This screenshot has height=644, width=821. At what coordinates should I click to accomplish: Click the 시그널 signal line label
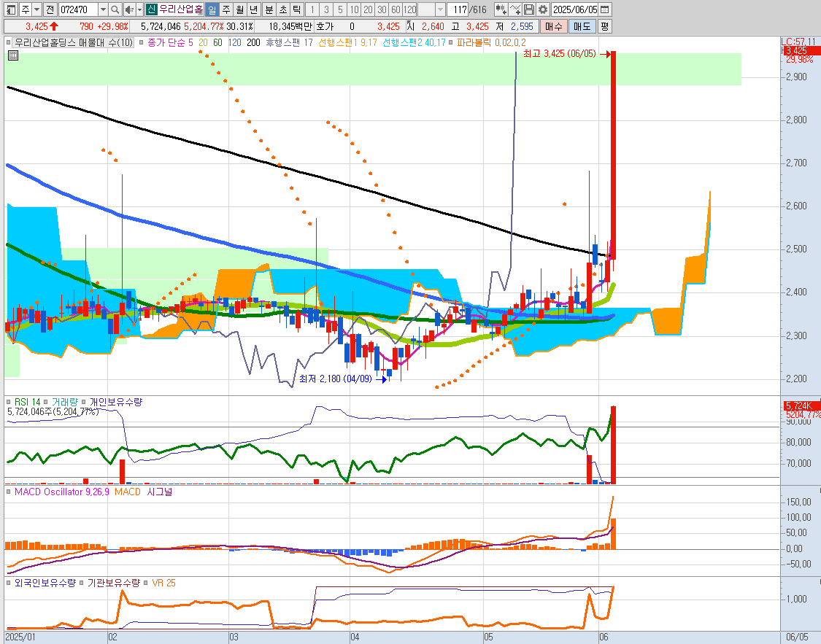(160, 492)
